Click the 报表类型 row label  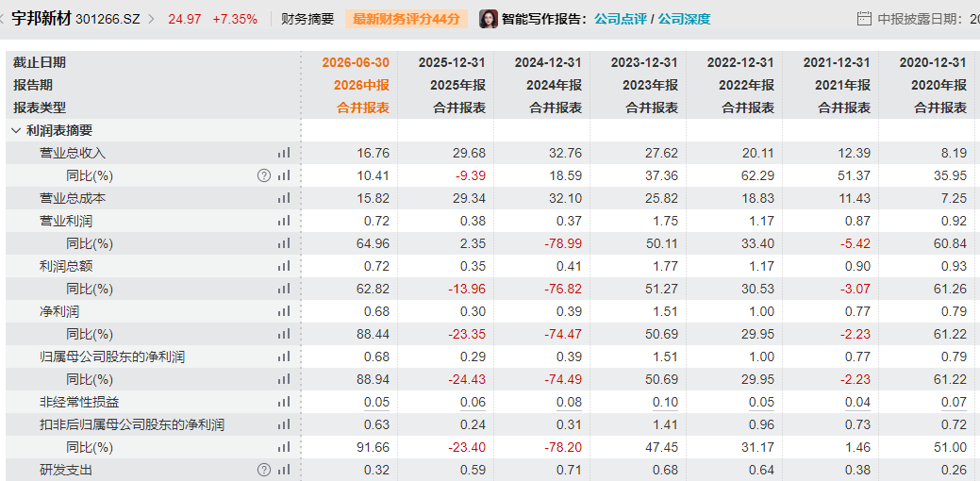tap(40, 108)
